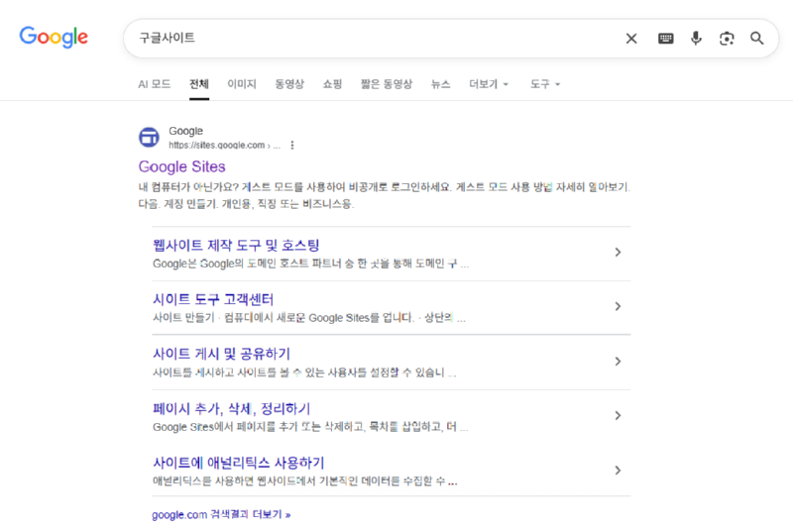Viewport: 793px width, 532px height.
Task: Click the Google logo
Action: coord(54,38)
